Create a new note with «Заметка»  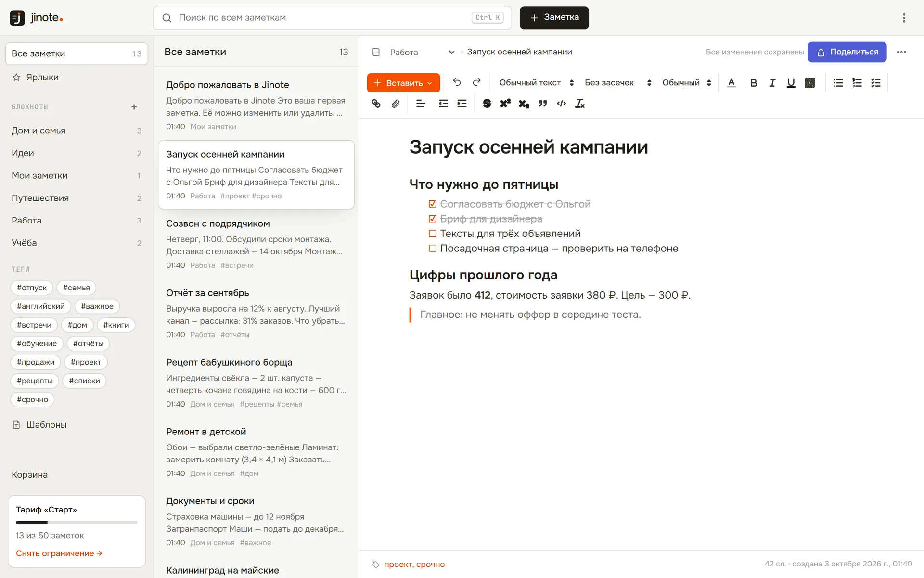coord(554,18)
